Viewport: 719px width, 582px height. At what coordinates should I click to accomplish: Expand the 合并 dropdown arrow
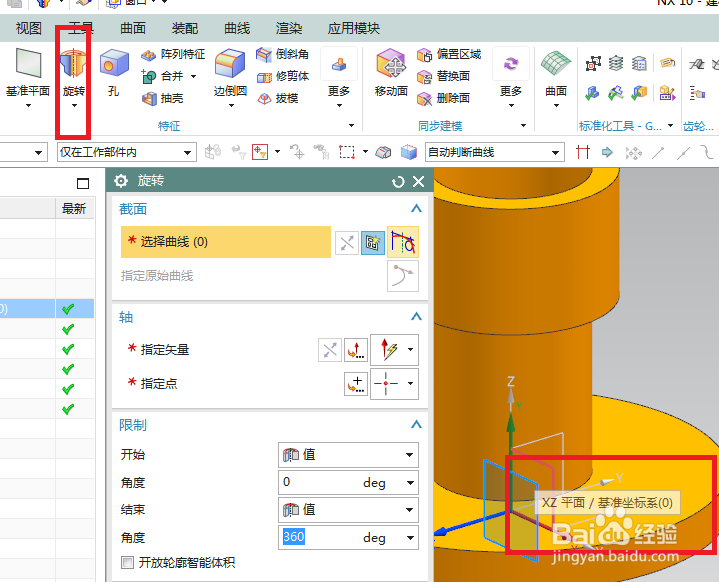point(194,76)
